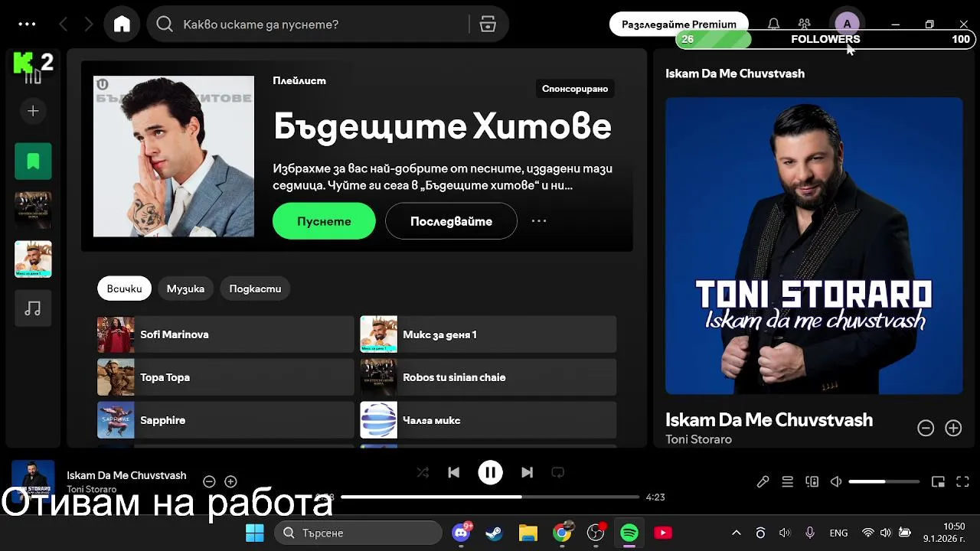Select the Музика filter tab

point(185,289)
